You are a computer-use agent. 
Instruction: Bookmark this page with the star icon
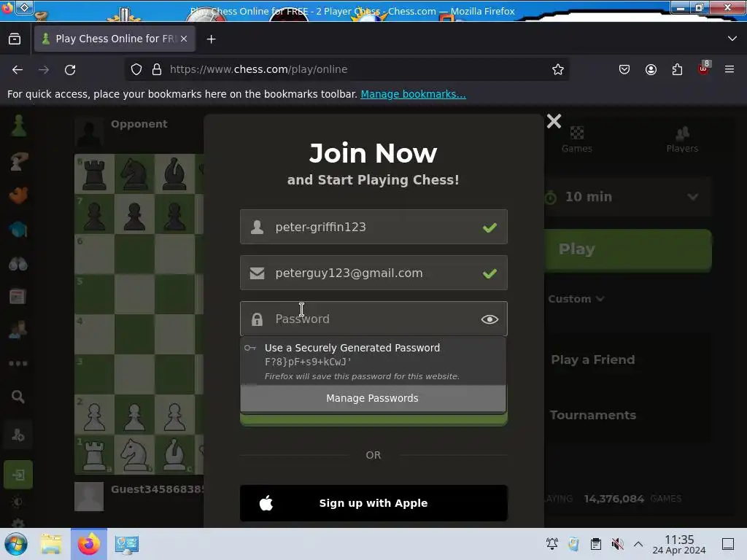[558, 69]
